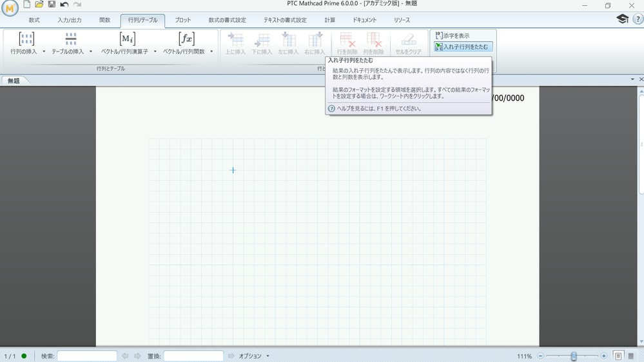Image resolution: width=644 pixels, height=362 pixels.
Task: Delete a row with 行を削除
Action: 347,44
